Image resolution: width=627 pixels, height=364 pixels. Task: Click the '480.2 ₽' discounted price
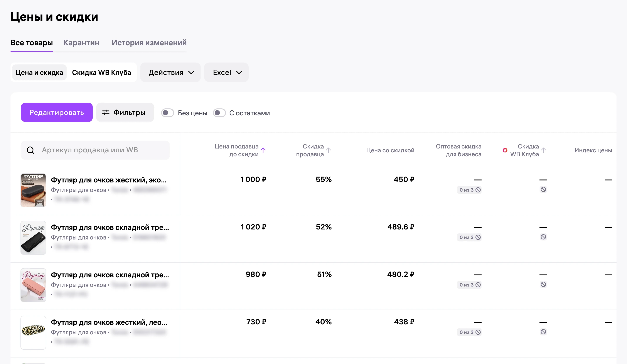[x=401, y=275]
